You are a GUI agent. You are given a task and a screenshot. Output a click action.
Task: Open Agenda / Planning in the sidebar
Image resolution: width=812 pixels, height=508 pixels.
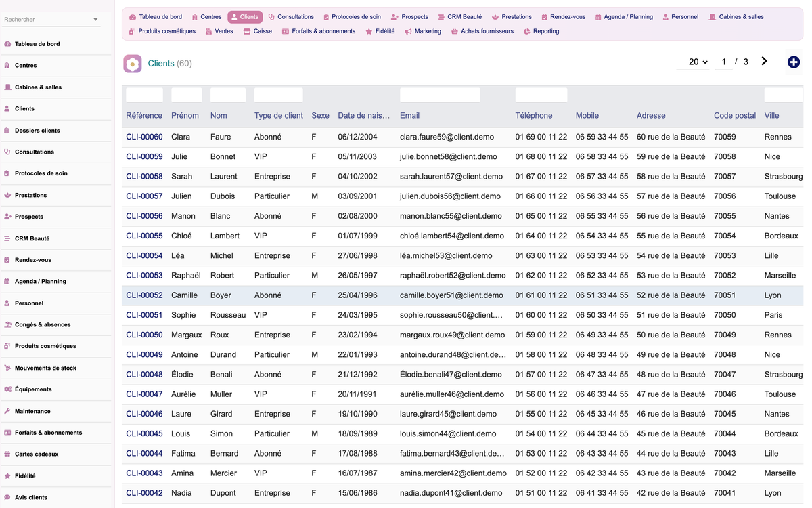41,282
